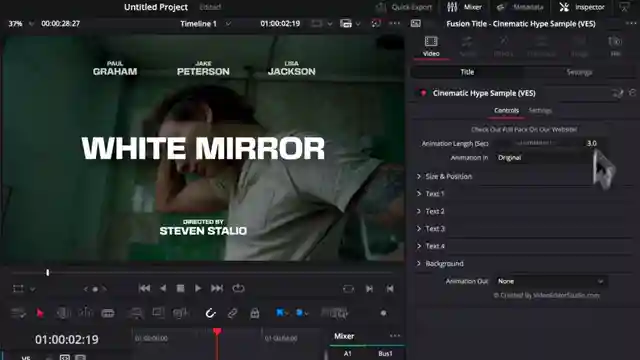Click viewer timecode 01:00:02:19

point(280,24)
